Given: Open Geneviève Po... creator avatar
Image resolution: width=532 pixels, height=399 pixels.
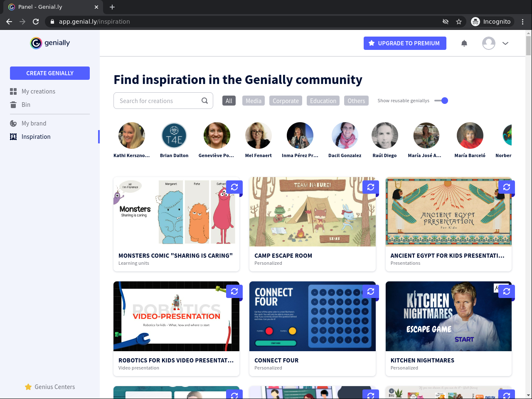Looking at the screenshot, I should 217,135.
